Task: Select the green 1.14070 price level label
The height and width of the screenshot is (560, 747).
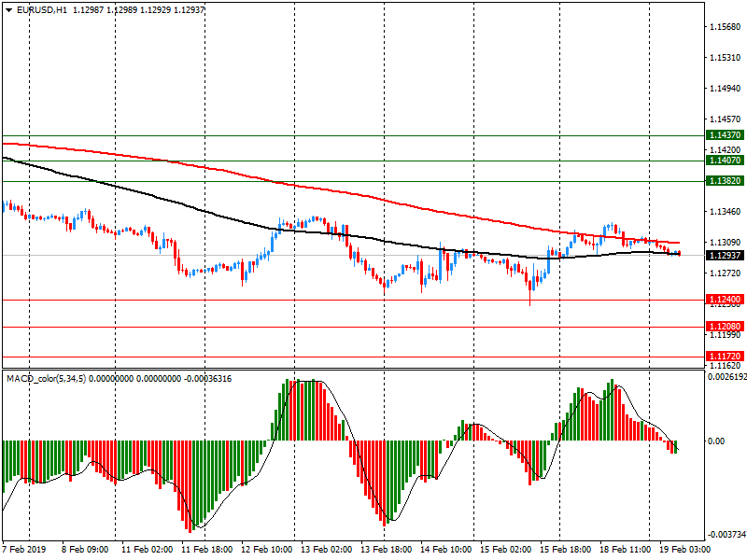Action: point(725,161)
